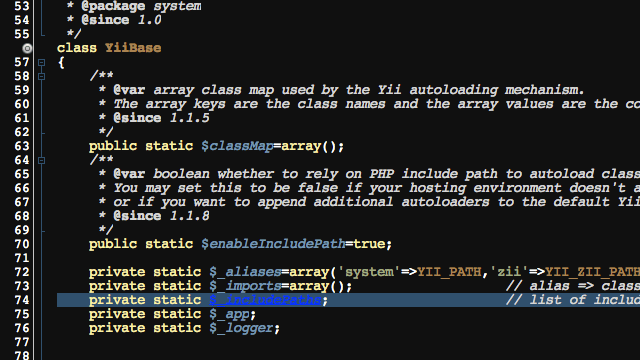The height and width of the screenshot is (360, 640).
Task: Click the '@package system' comment text
Action: pyautogui.click(x=141, y=6)
